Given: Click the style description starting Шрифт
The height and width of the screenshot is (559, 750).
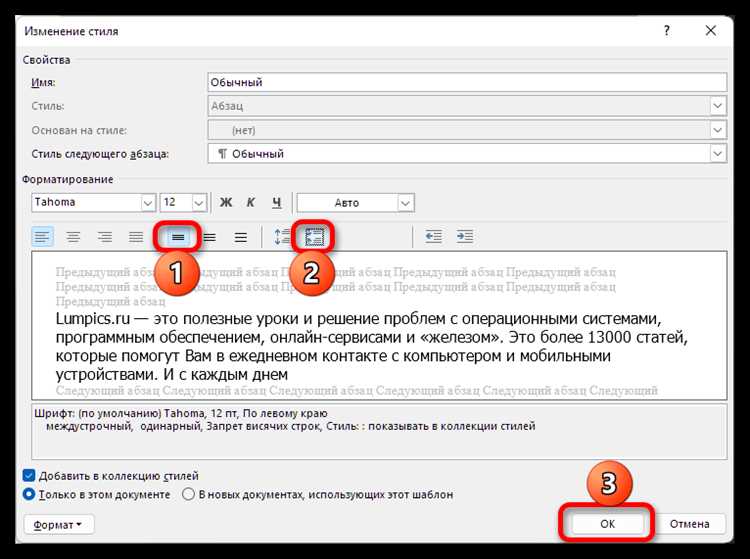Looking at the screenshot, I should point(379,431).
